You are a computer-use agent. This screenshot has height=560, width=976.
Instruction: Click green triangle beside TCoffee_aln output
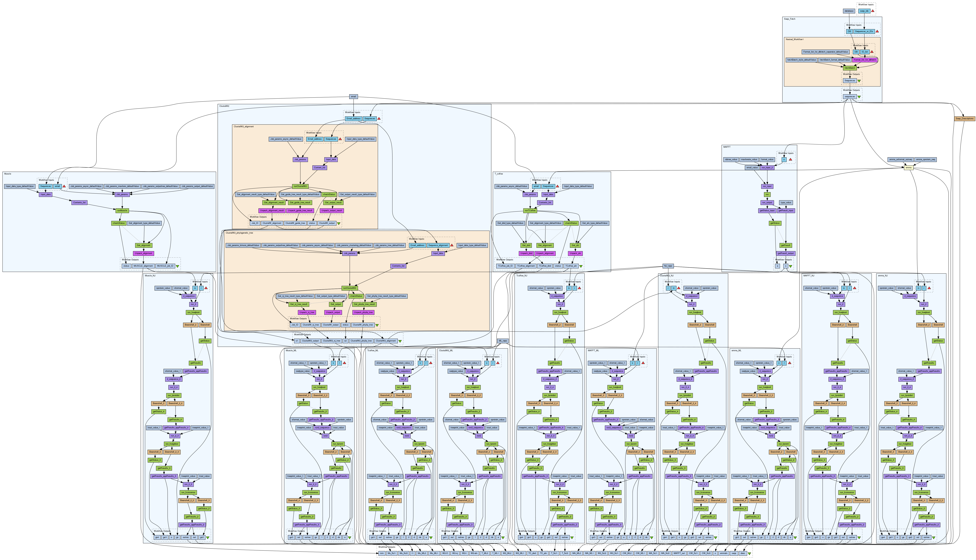click(x=581, y=266)
